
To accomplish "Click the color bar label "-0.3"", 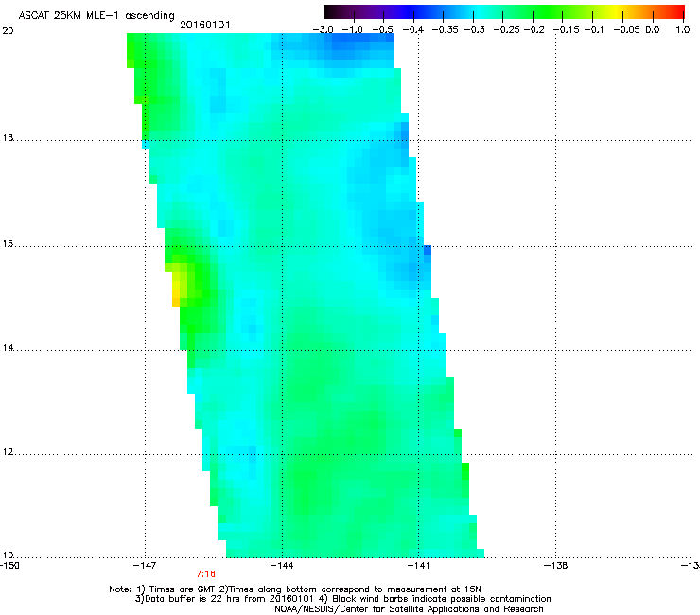I will [x=474, y=30].
